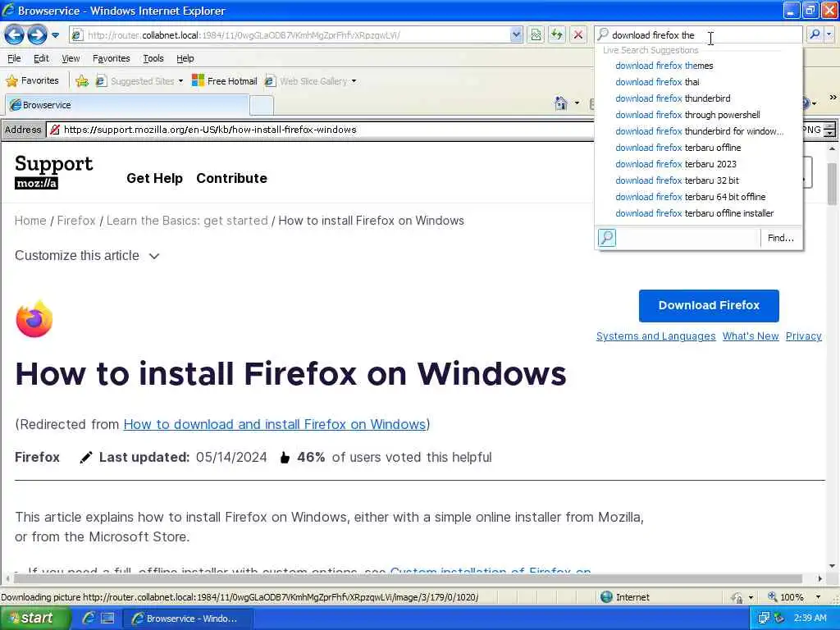Open the Favorites menu
Viewport: 840px width, 630px height.
coord(112,58)
